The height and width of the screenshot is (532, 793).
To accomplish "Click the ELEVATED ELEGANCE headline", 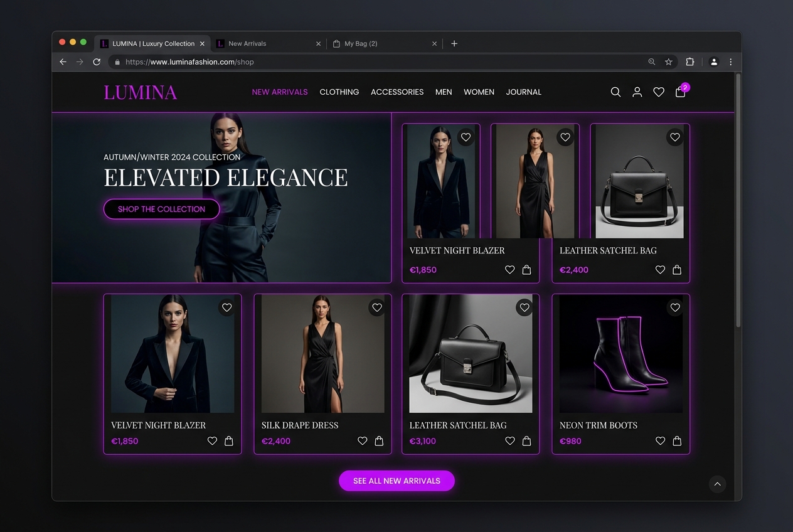I will tap(226, 178).
